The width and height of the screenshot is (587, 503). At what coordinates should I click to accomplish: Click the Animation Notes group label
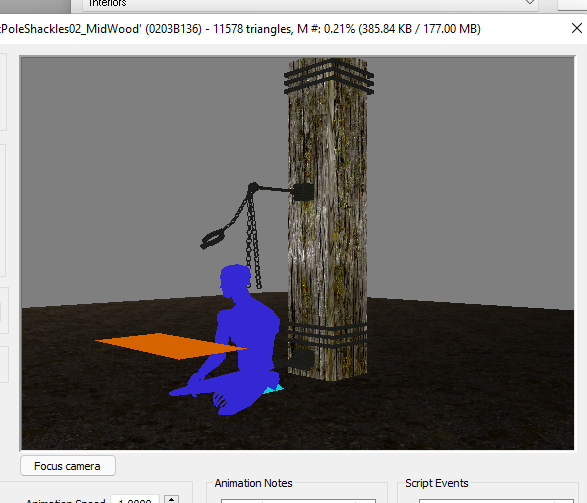pyautogui.click(x=253, y=483)
